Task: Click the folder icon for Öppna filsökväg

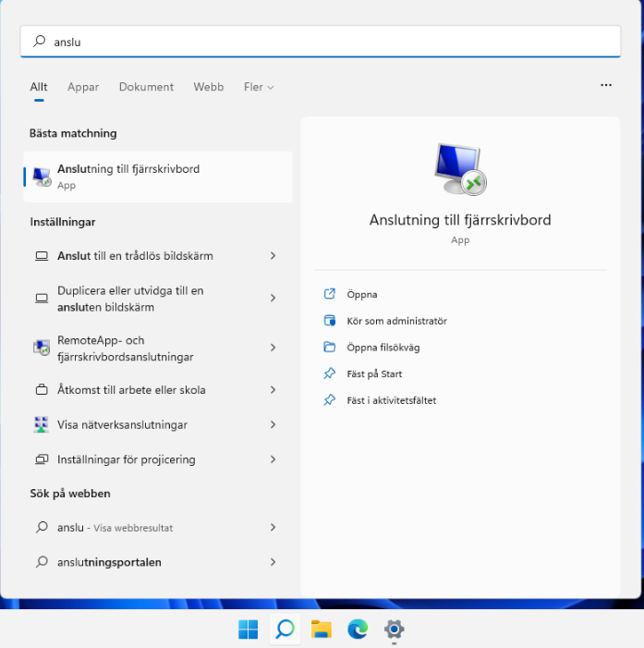Action: pyautogui.click(x=329, y=347)
